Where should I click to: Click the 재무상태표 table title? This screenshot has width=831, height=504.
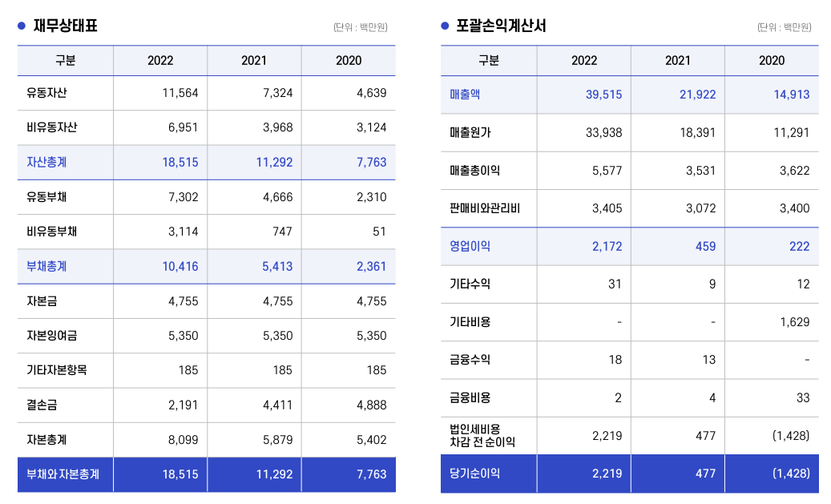(x=65, y=26)
